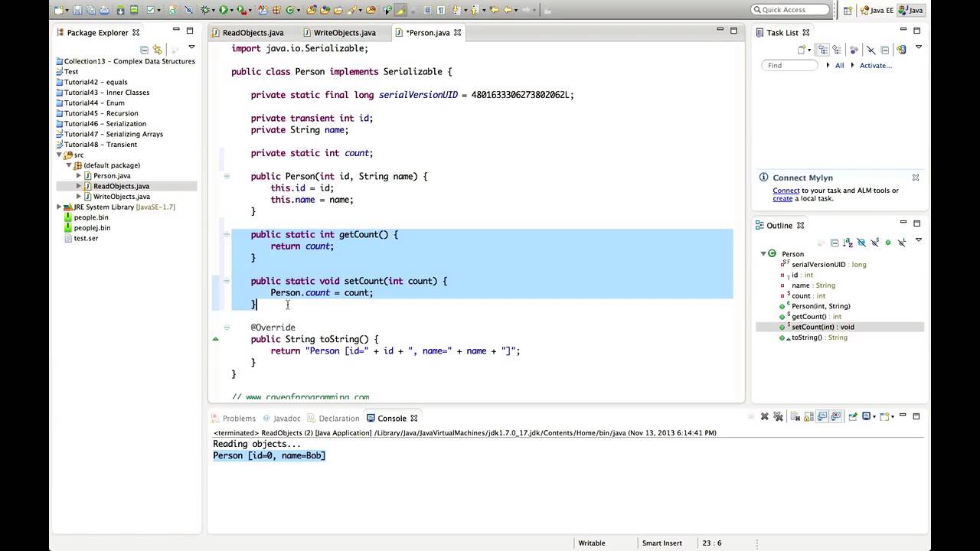Click the Open Perspective icon

click(848, 10)
